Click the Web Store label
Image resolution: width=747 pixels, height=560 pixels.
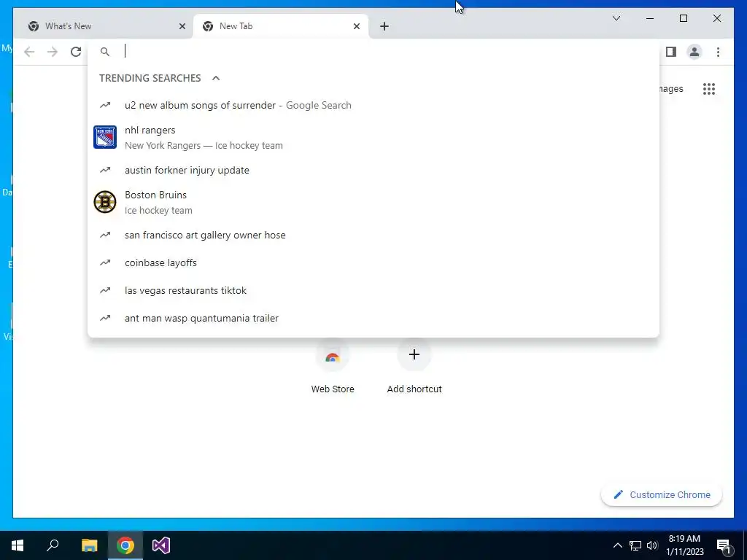point(333,389)
